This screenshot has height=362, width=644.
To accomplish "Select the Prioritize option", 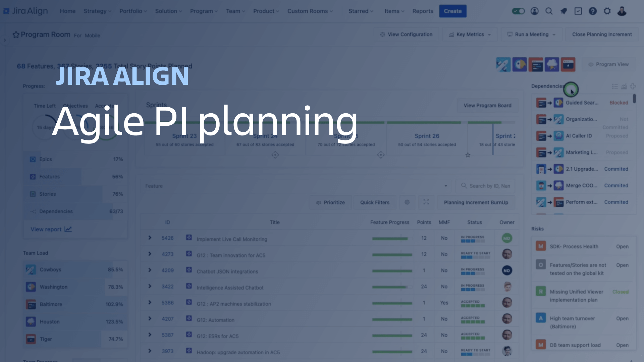I will (x=330, y=202).
